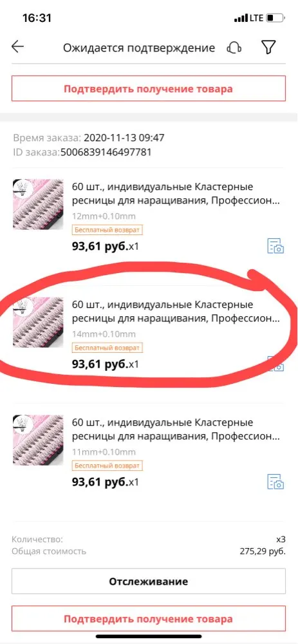Tap Бесплатный возврат tag on 12mm item

[107, 230]
